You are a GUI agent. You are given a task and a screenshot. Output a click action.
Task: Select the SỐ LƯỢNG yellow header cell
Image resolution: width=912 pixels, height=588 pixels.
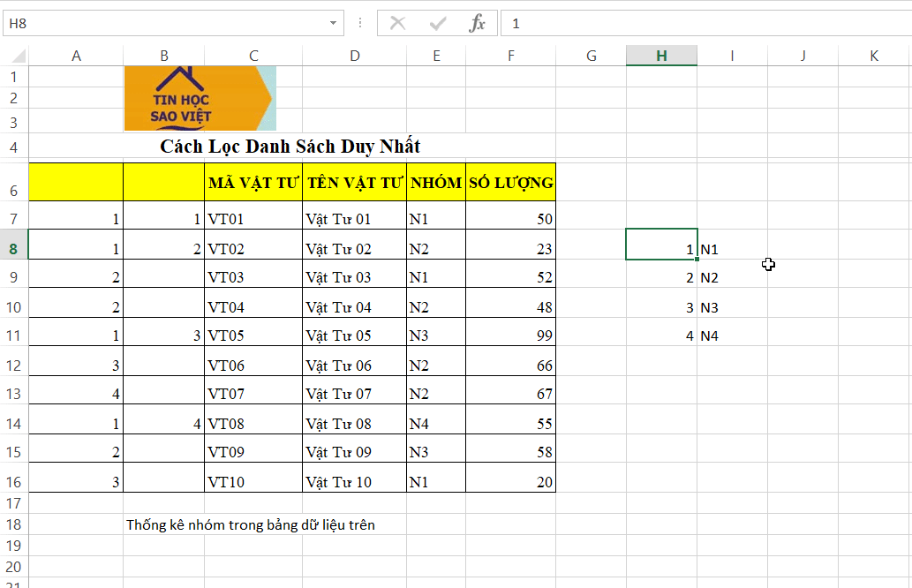[510, 182]
